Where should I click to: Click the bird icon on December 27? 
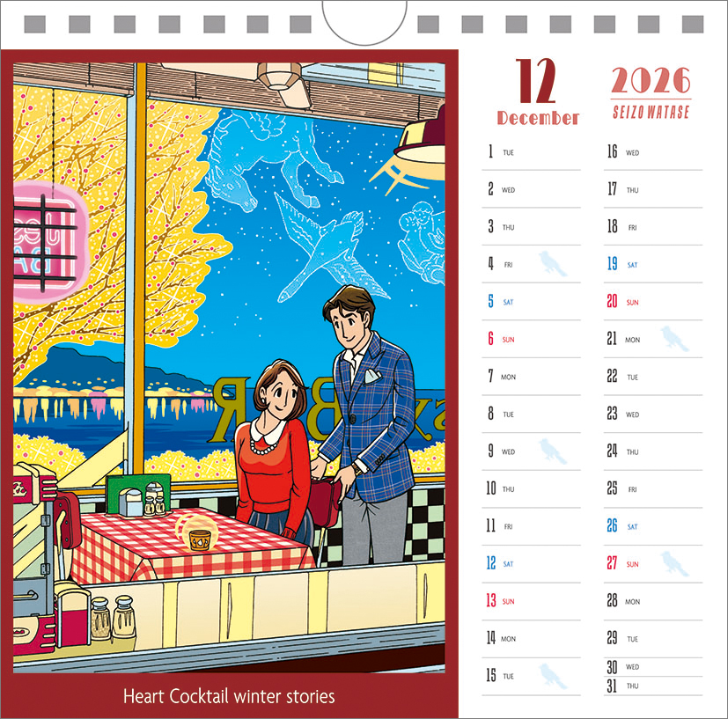pyautogui.click(x=674, y=563)
